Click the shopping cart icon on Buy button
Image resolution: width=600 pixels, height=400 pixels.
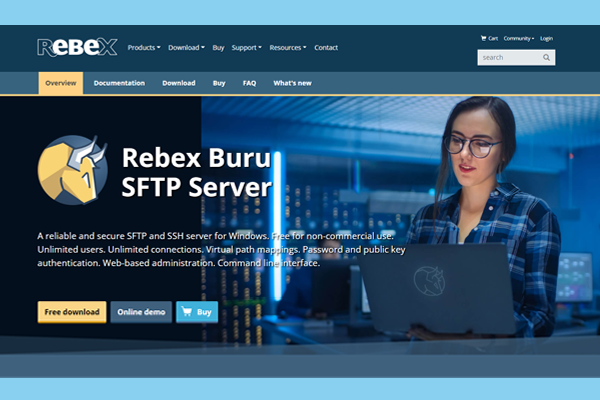coord(187,311)
